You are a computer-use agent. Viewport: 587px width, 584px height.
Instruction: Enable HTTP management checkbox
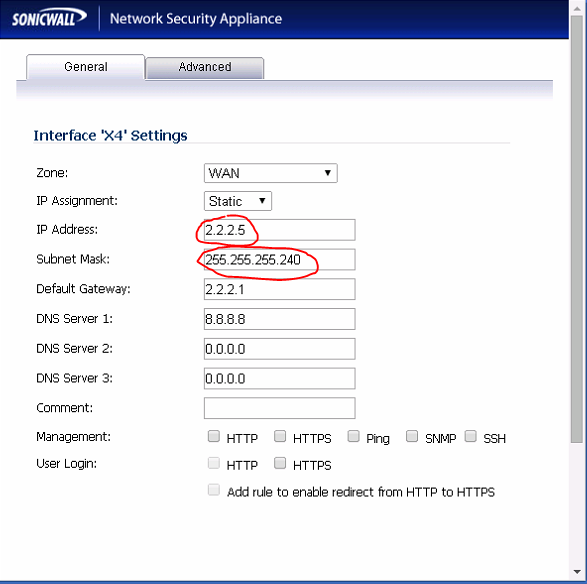214,436
